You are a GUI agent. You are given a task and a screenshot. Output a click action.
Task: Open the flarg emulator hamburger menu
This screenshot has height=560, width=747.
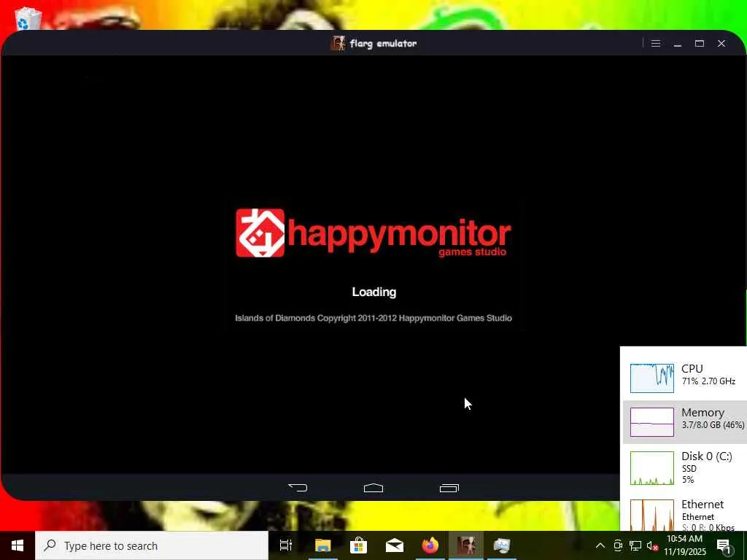[x=656, y=43]
